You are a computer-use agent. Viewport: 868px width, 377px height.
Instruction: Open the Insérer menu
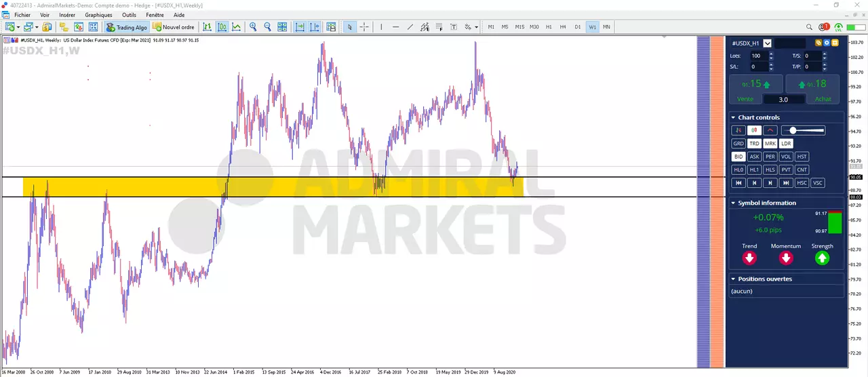[67, 14]
